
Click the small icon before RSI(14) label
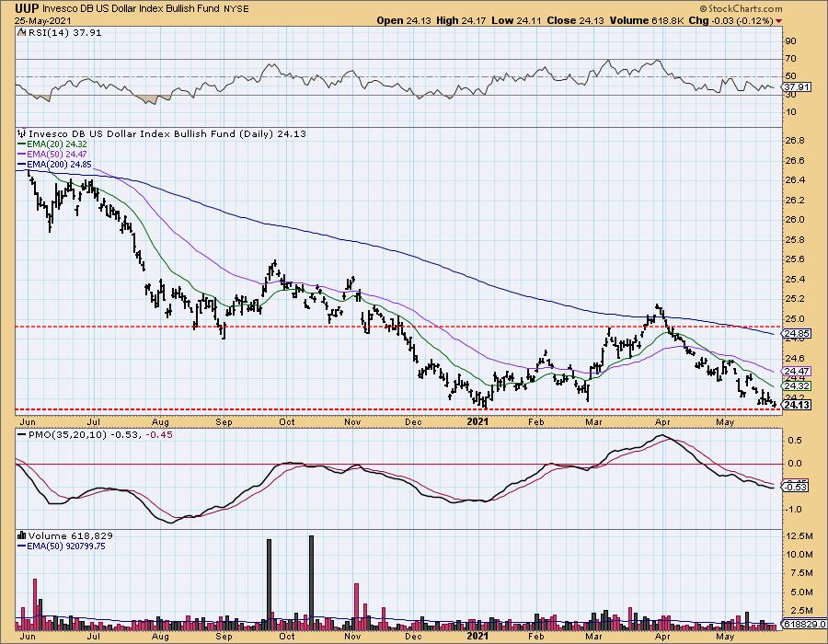(x=20, y=32)
